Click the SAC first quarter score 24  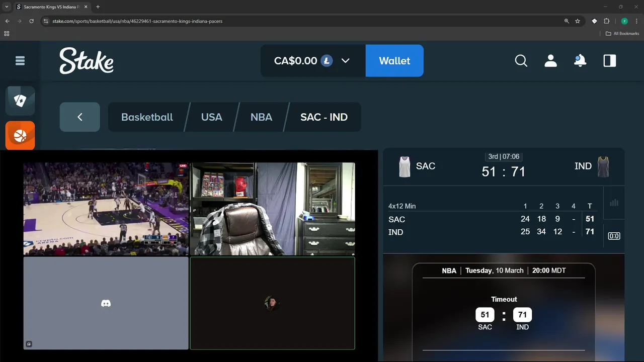tap(525, 219)
